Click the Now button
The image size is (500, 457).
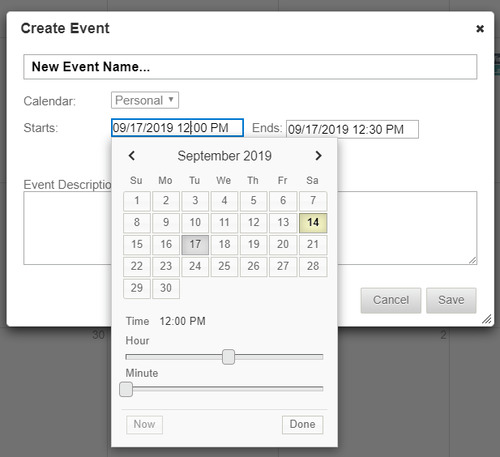[x=144, y=424]
